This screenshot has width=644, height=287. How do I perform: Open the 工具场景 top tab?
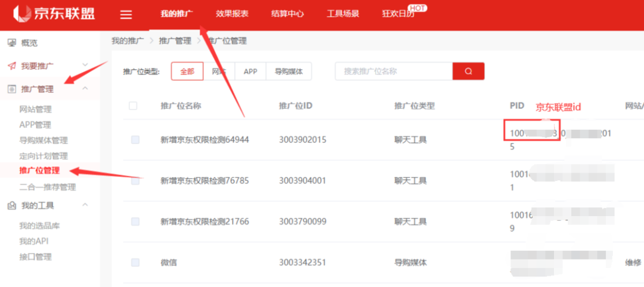pos(343,14)
